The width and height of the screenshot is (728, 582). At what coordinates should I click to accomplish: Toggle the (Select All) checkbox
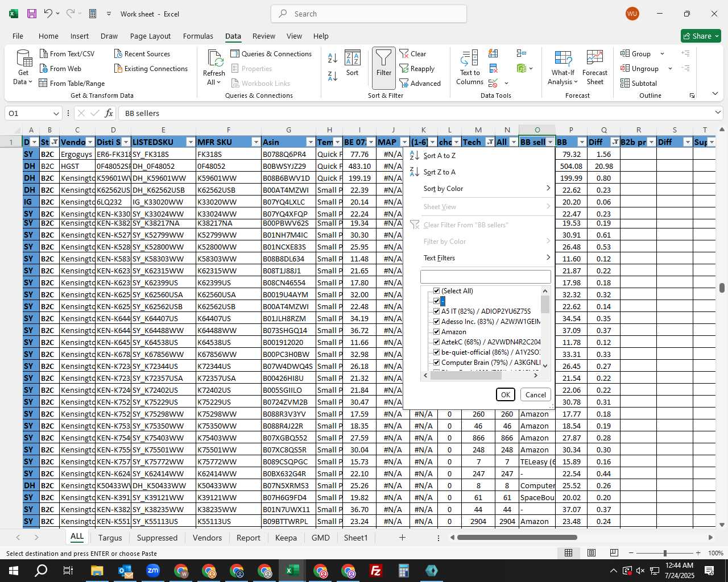click(x=437, y=291)
